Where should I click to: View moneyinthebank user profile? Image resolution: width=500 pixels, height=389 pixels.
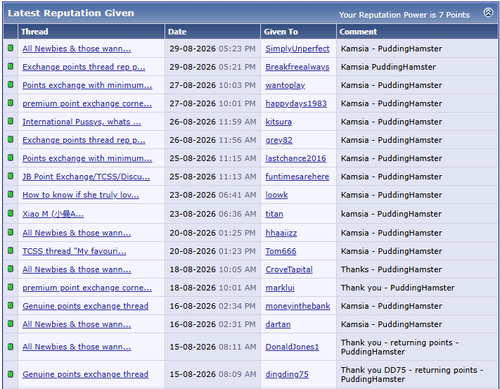click(298, 306)
